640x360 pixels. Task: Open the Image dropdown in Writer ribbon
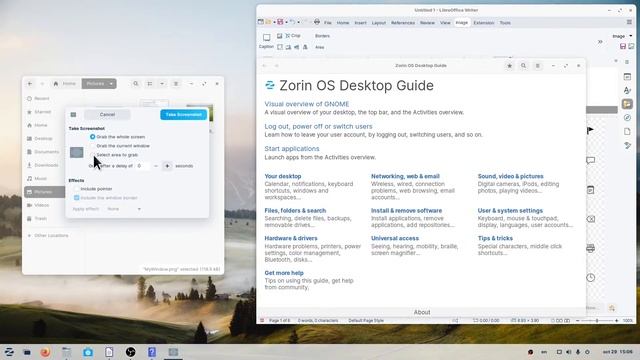pos(622,36)
